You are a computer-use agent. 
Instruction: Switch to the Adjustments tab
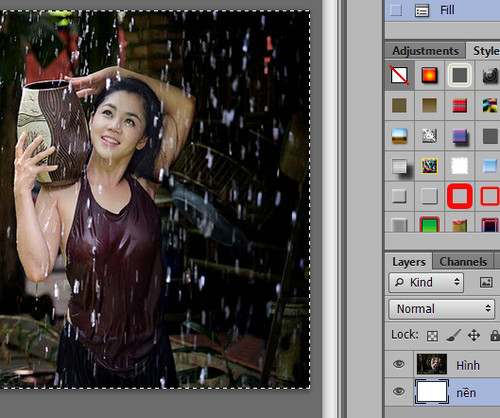click(x=425, y=51)
